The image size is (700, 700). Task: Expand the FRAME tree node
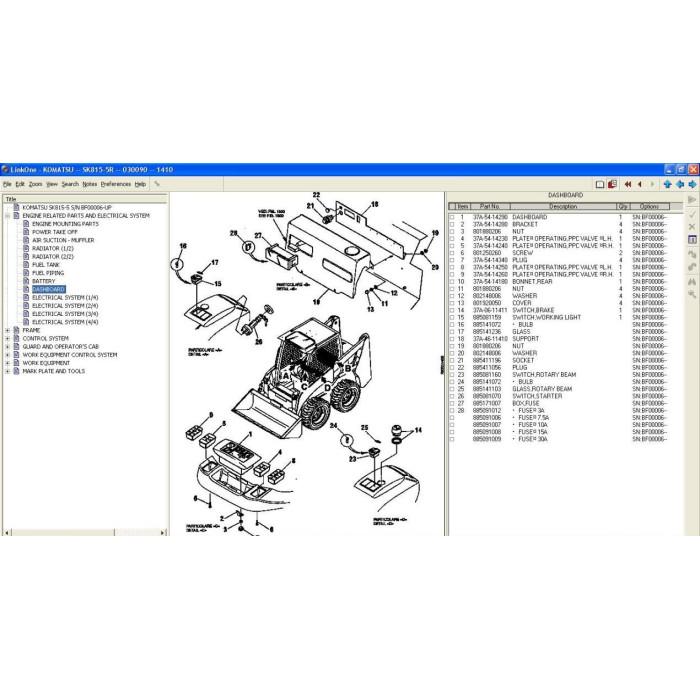pos(8,330)
